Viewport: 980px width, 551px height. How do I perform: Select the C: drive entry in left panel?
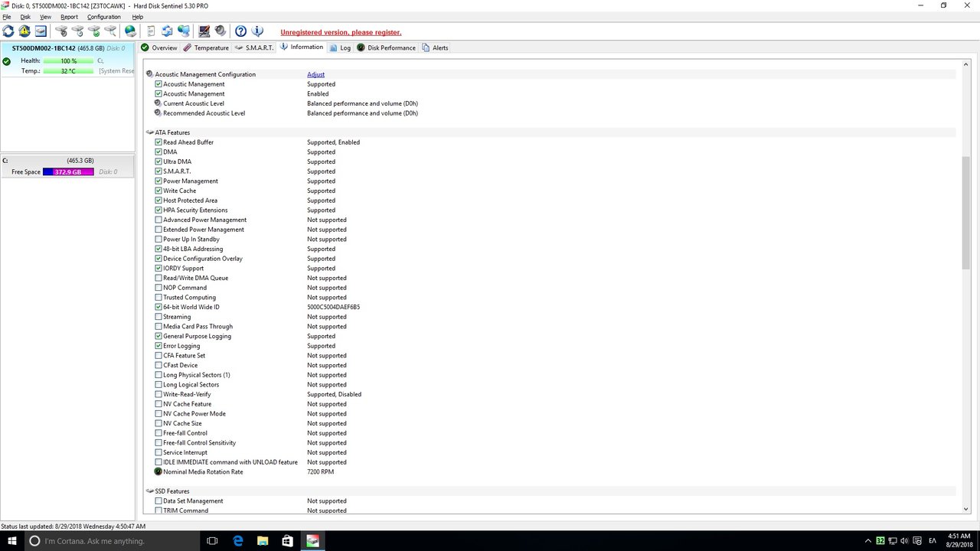[x=67, y=166]
